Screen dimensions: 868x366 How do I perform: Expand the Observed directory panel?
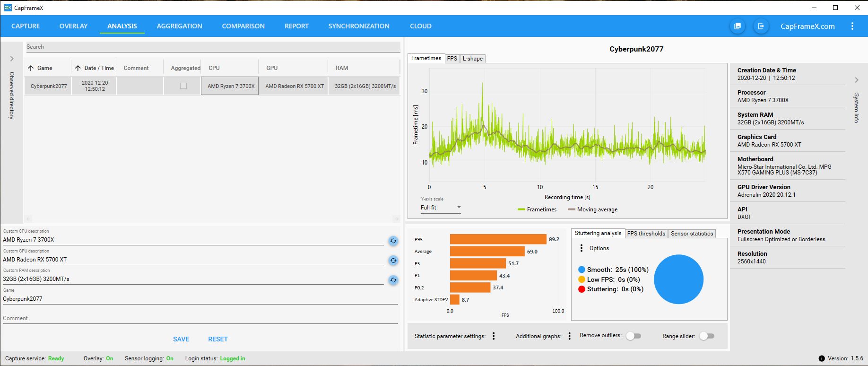[12, 59]
